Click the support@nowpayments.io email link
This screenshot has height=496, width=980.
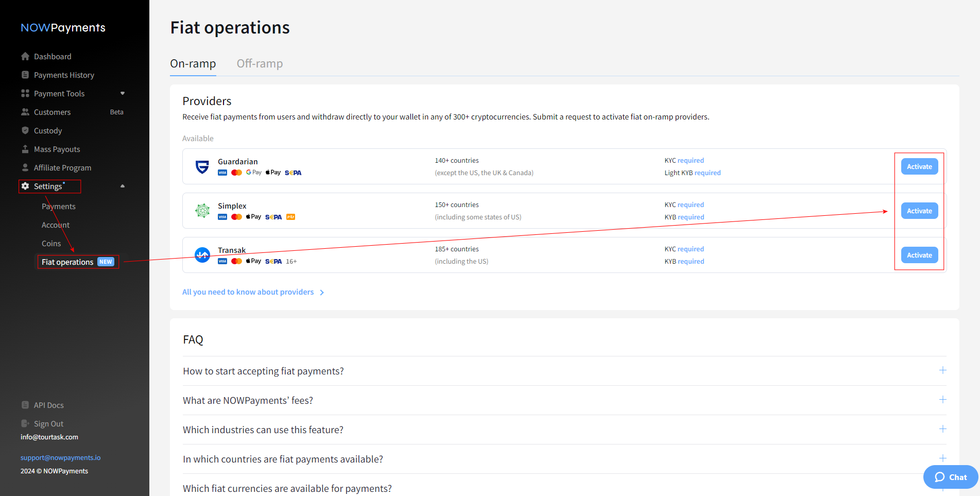point(60,457)
